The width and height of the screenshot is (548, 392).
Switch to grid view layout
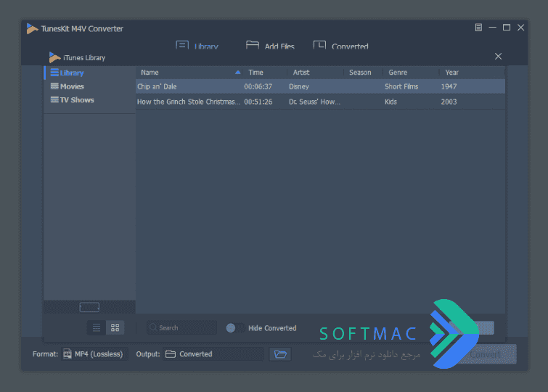[x=115, y=327]
